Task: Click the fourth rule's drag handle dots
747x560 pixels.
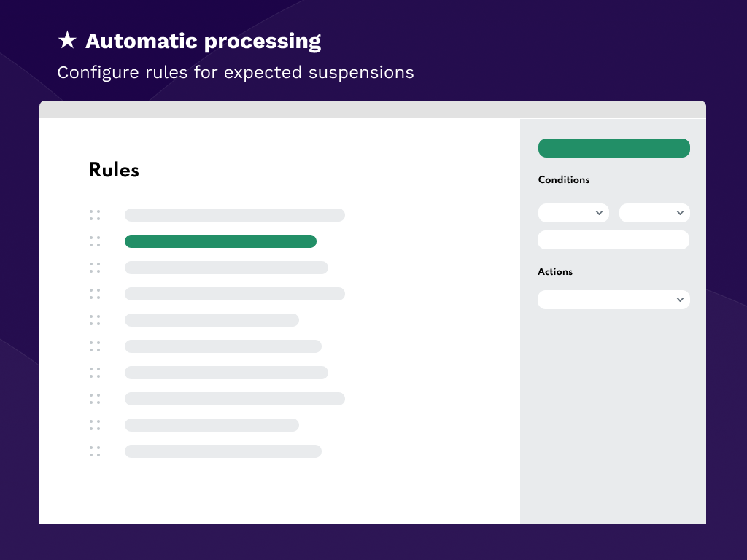Action: pos(95,294)
